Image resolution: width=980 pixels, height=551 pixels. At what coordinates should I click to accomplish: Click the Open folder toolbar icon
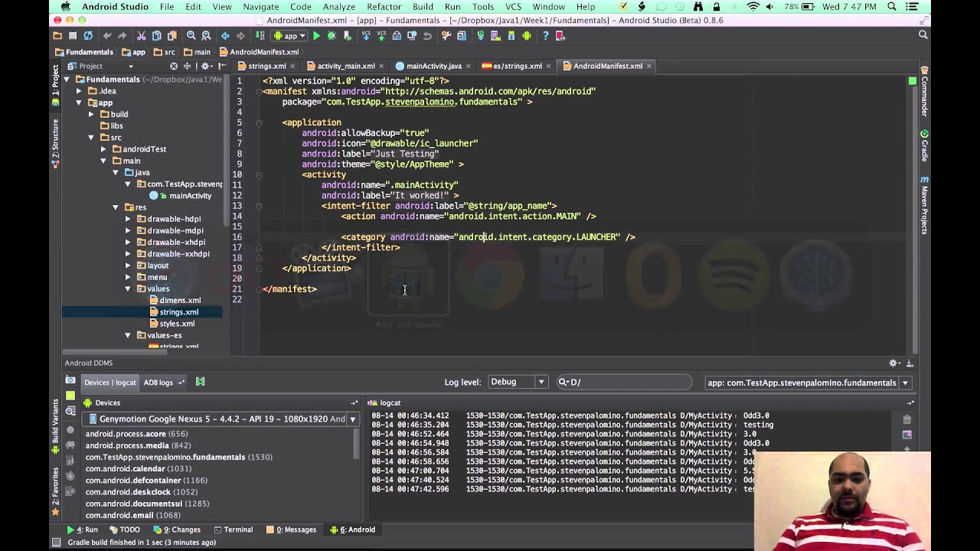pyautogui.click(x=57, y=36)
